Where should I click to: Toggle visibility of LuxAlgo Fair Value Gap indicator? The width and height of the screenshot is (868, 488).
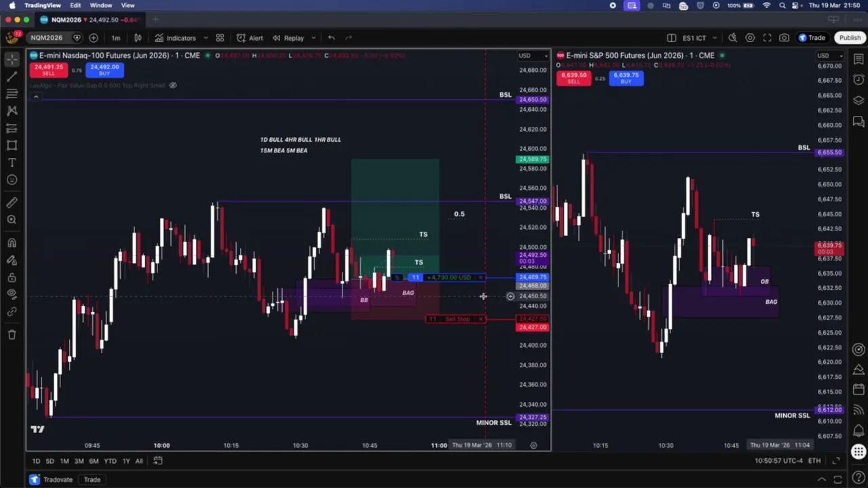point(173,85)
